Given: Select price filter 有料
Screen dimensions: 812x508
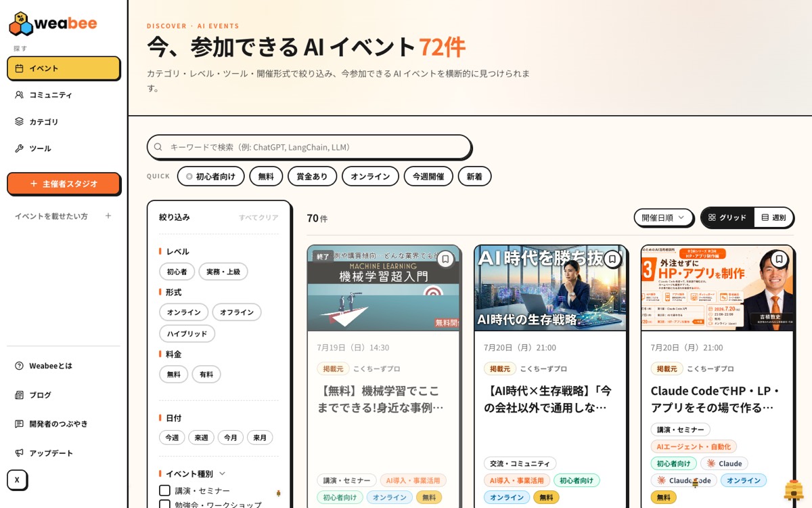Looking at the screenshot, I should tap(206, 374).
